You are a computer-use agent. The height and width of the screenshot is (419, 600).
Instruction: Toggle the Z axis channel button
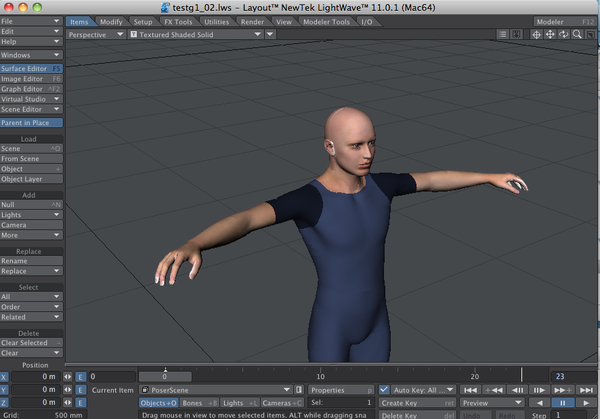pyautogui.click(x=4, y=403)
